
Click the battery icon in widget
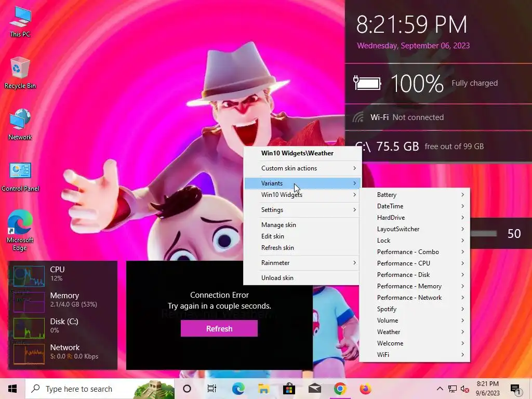click(367, 83)
